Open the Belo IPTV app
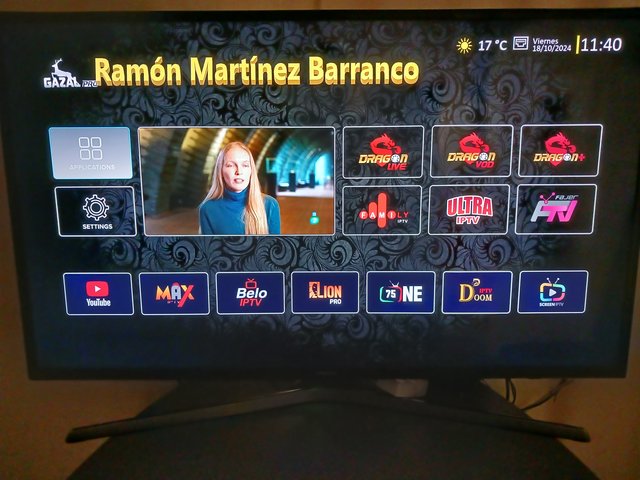This screenshot has width=640, height=480. click(x=250, y=293)
